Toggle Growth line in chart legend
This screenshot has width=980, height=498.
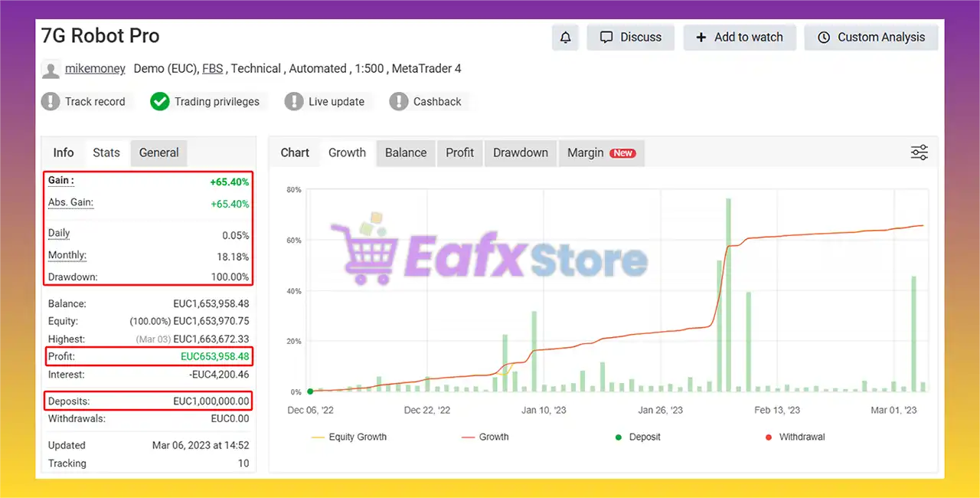pos(485,437)
